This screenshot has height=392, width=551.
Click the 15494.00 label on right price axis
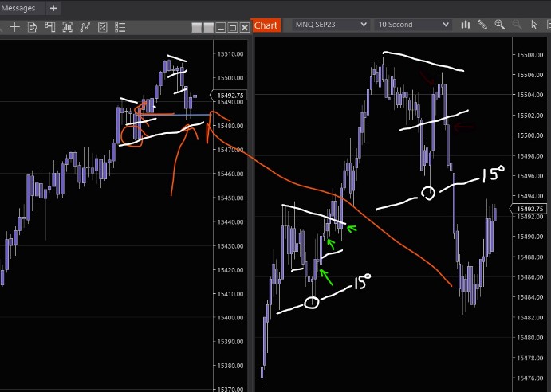[x=529, y=196]
